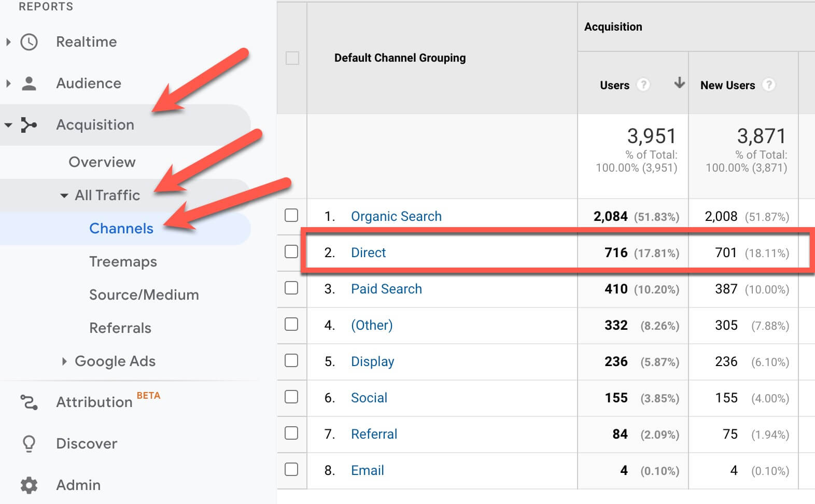Check the Display row checkbox

pyautogui.click(x=291, y=360)
